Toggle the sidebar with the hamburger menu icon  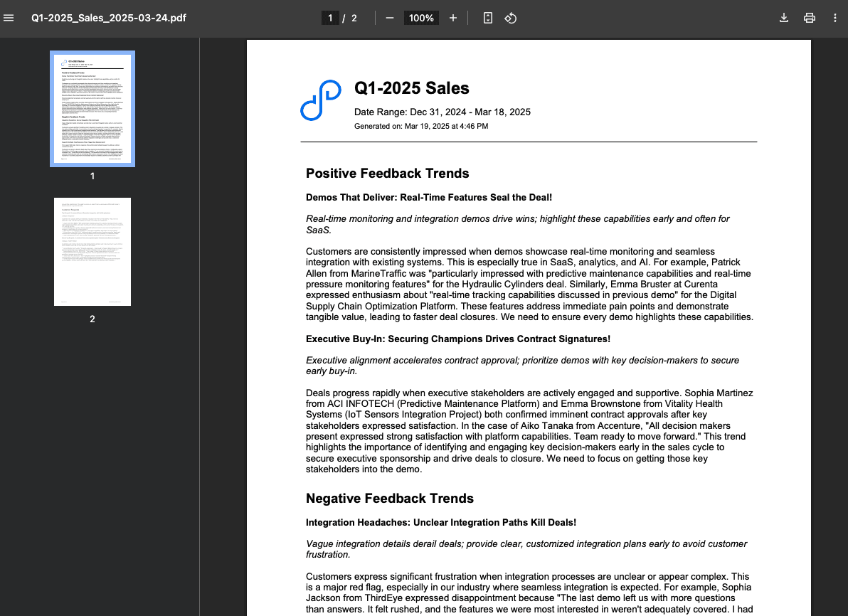pyautogui.click(x=9, y=18)
